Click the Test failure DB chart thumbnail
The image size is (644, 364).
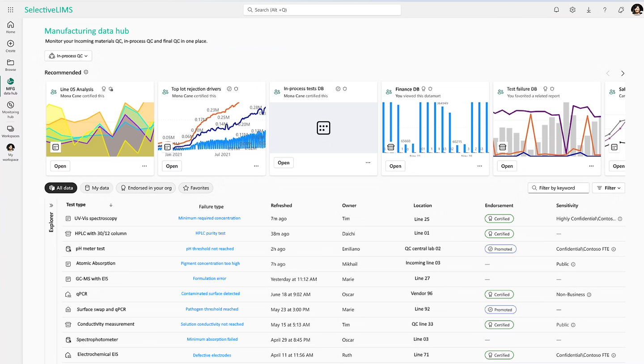(x=547, y=129)
